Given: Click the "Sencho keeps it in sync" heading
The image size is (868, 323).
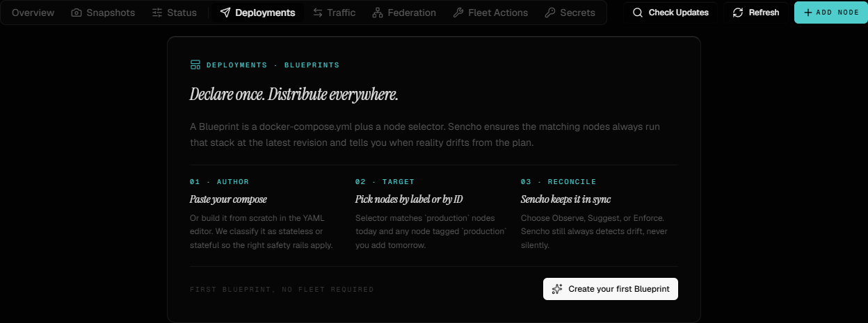Looking at the screenshot, I should coord(566,199).
